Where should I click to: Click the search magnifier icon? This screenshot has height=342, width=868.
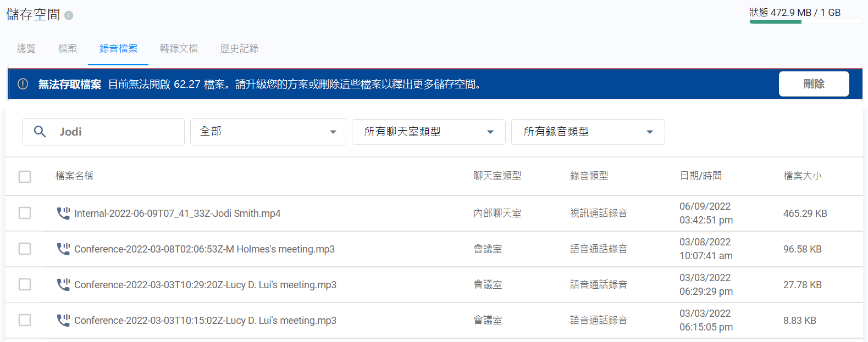(x=40, y=132)
